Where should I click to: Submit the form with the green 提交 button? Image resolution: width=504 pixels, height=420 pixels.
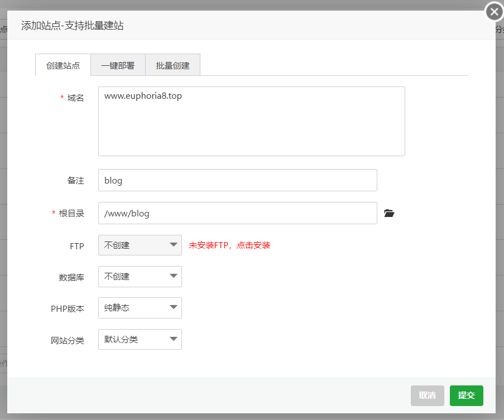[466, 395]
